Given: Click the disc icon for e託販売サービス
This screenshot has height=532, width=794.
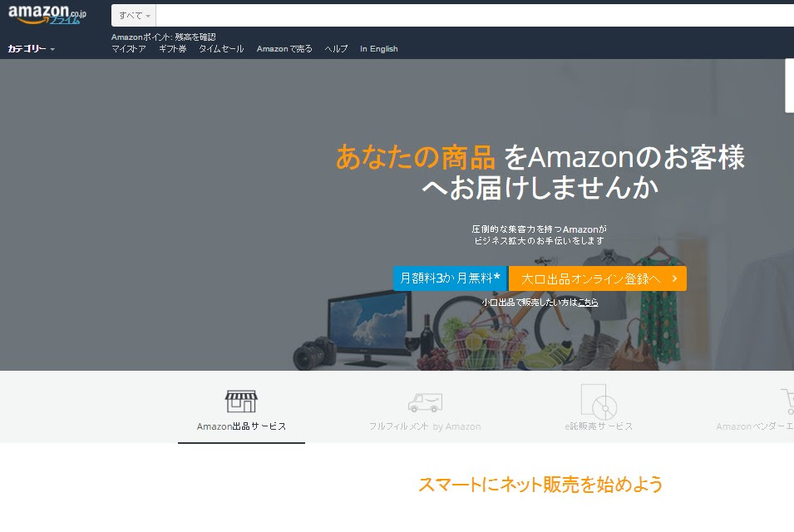Looking at the screenshot, I should (599, 401).
